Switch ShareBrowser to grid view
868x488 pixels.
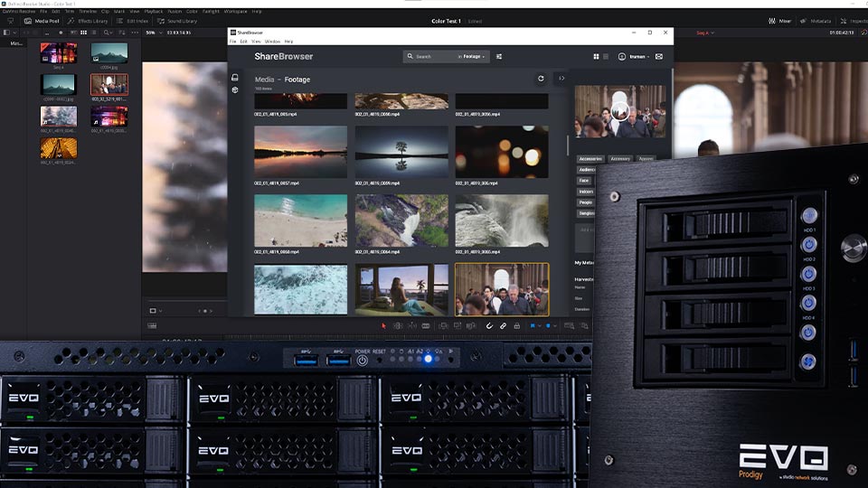[x=596, y=56]
